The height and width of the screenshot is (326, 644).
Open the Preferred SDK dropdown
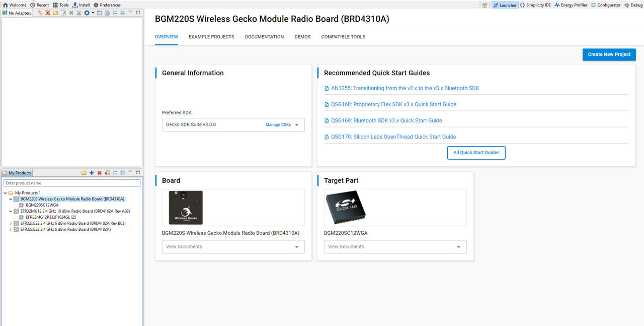pyautogui.click(x=296, y=125)
